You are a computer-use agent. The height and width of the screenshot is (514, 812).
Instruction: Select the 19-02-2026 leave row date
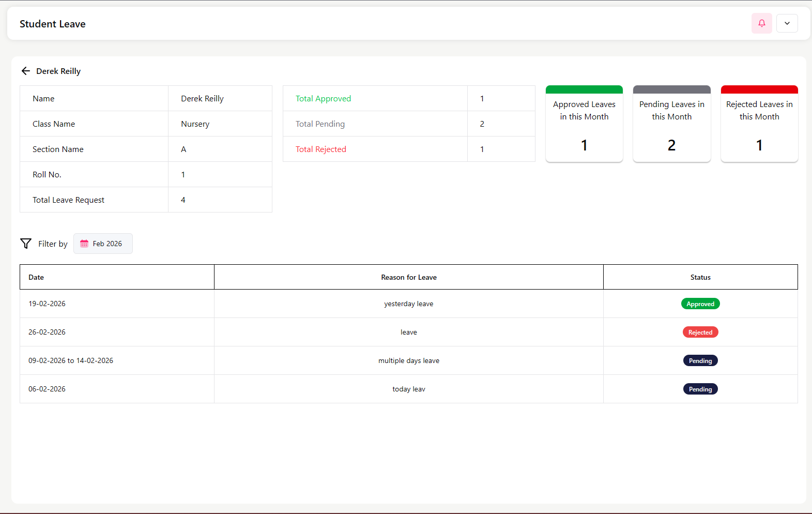tap(47, 304)
